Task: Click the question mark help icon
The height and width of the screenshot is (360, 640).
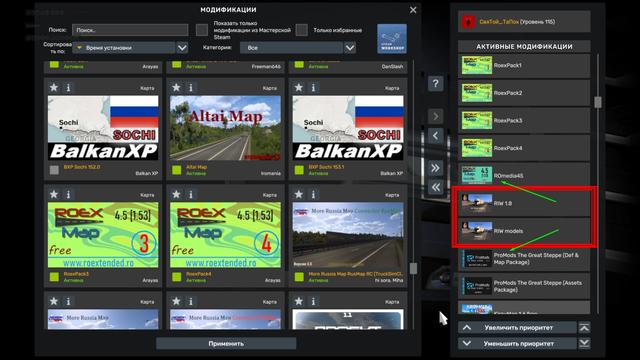Action: pos(436,84)
